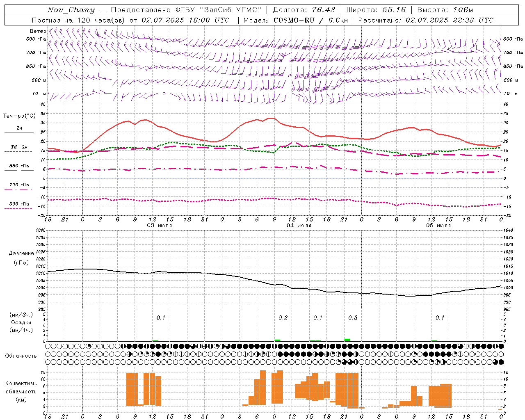Click 'Прогноз на 120 часа(ов)' forecast label

click(x=79, y=20)
